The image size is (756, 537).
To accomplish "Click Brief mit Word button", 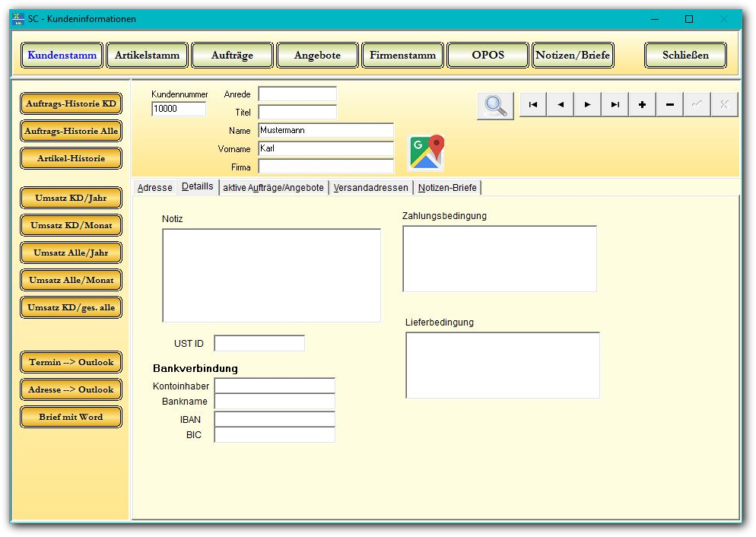I will coord(71,417).
